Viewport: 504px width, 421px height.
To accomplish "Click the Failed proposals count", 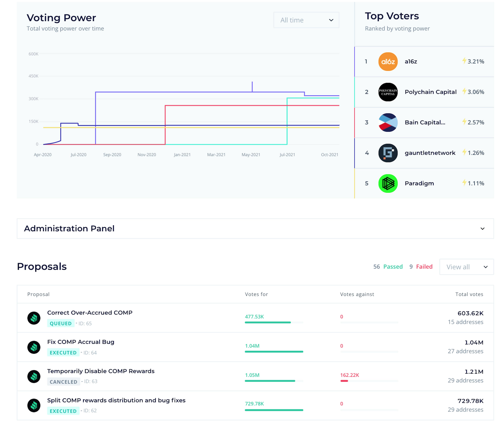I will (x=421, y=267).
